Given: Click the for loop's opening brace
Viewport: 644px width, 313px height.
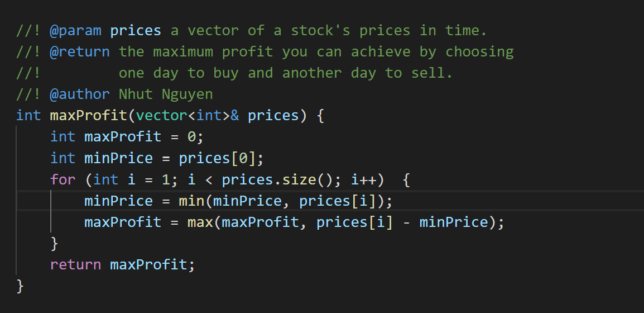Looking at the screenshot, I should (406, 179).
